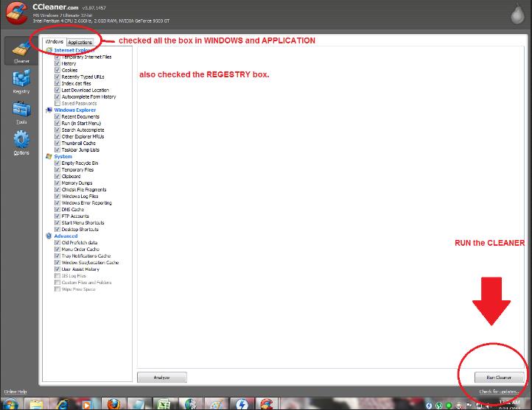Toggle Empty Recycle Bin checkbox
The width and height of the screenshot is (532, 410).
point(57,163)
